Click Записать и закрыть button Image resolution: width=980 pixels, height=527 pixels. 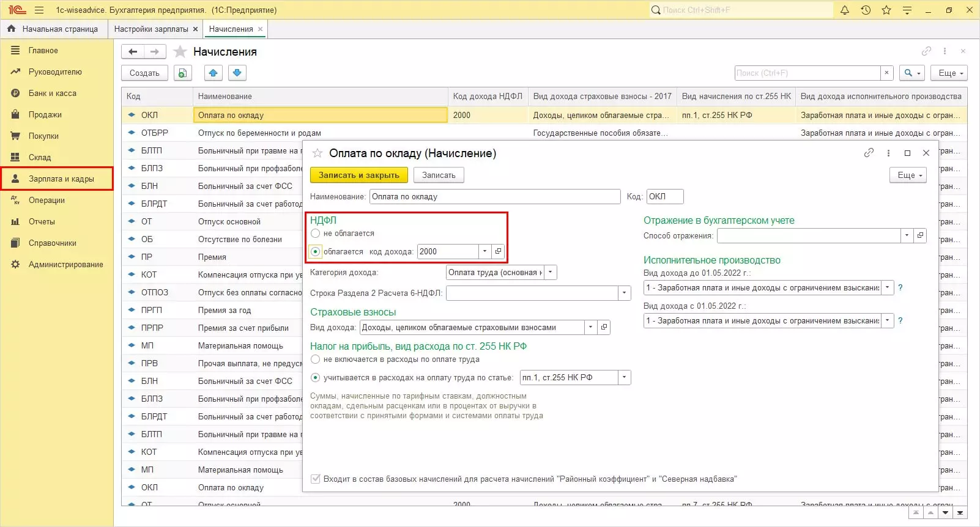point(359,175)
